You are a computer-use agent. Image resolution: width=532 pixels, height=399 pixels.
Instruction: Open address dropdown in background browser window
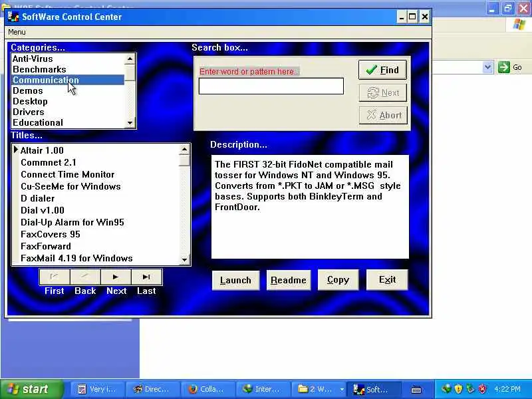tap(487, 67)
